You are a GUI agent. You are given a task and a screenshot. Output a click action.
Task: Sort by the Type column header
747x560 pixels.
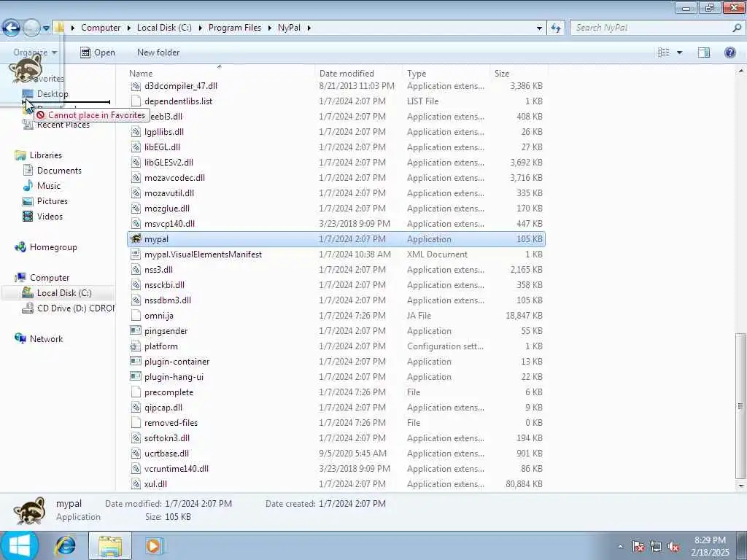(417, 74)
